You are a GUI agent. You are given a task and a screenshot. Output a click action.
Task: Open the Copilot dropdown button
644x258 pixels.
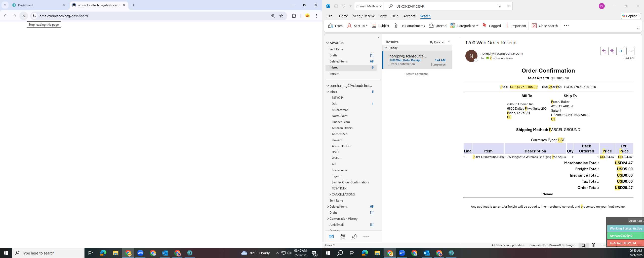(631, 16)
